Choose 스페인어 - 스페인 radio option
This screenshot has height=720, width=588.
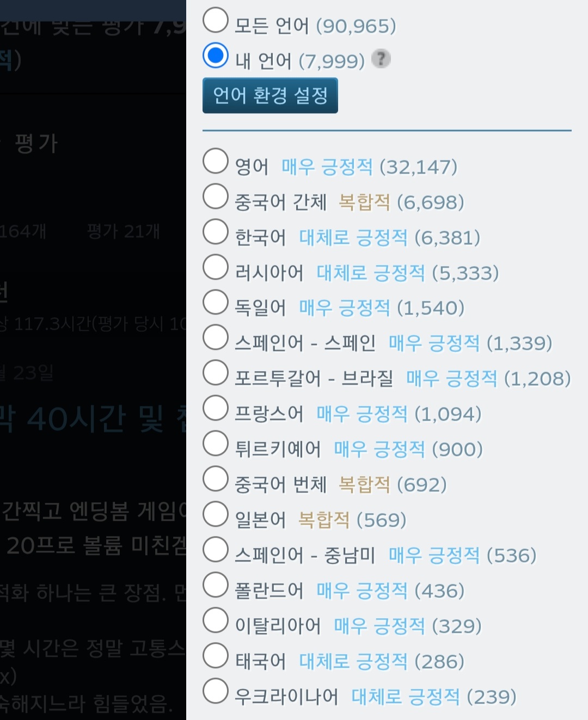click(216, 337)
